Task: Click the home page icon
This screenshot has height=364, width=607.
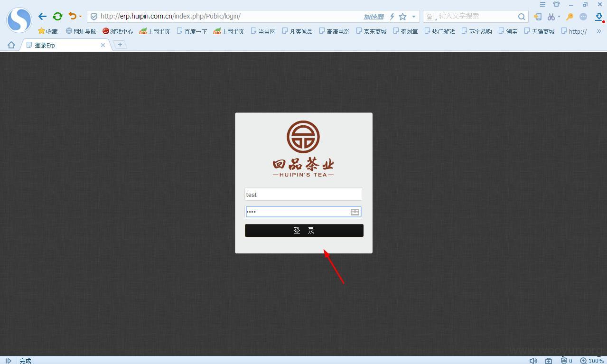Action: coord(11,45)
